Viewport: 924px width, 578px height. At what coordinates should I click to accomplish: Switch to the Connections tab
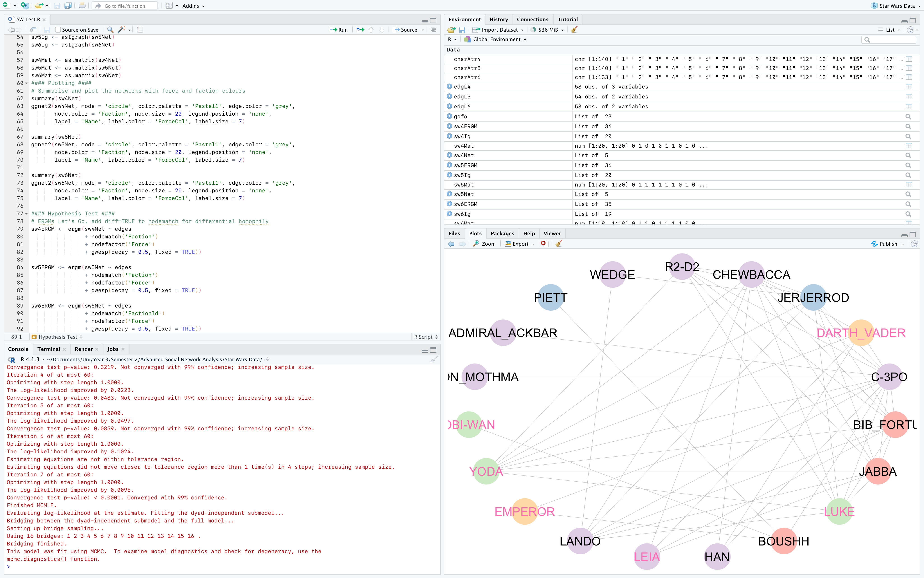[533, 19]
